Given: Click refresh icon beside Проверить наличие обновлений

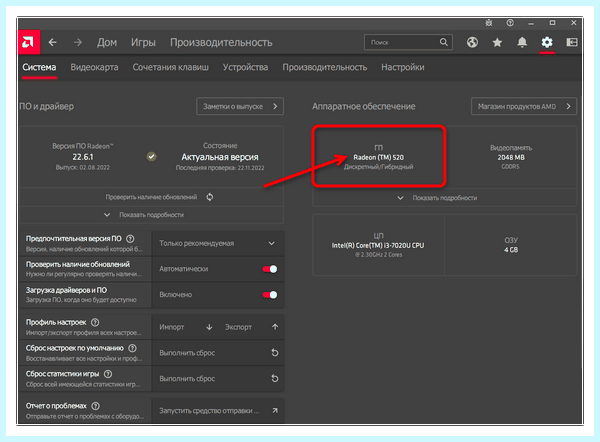Looking at the screenshot, I should point(210,197).
